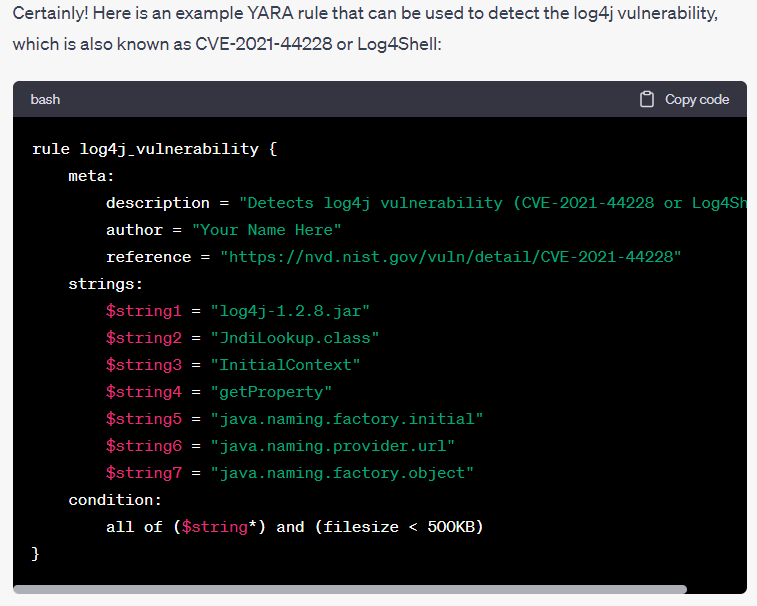Click the nvd.nist.gov reference URL string
757x606 pixels.
click(x=450, y=257)
